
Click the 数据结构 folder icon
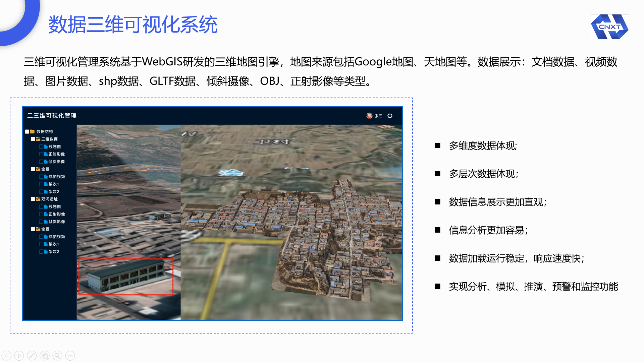point(32,132)
